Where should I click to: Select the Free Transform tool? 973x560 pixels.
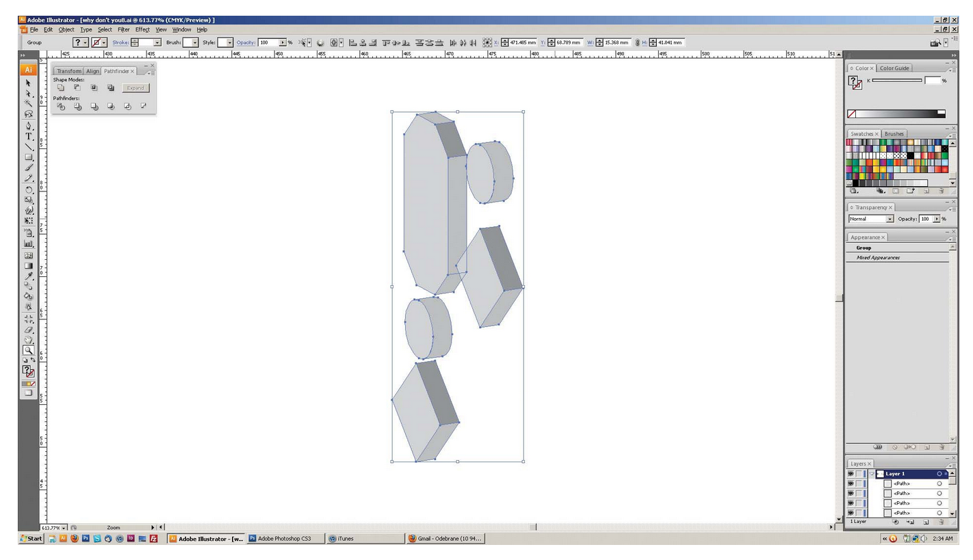click(28, 221)
